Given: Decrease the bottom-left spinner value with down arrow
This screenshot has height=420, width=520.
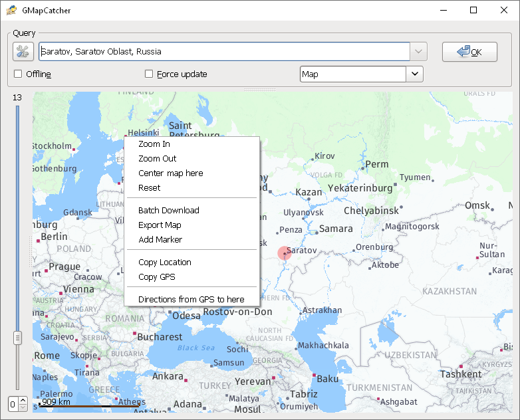Looking at the screenshot, I should (23, 407).
